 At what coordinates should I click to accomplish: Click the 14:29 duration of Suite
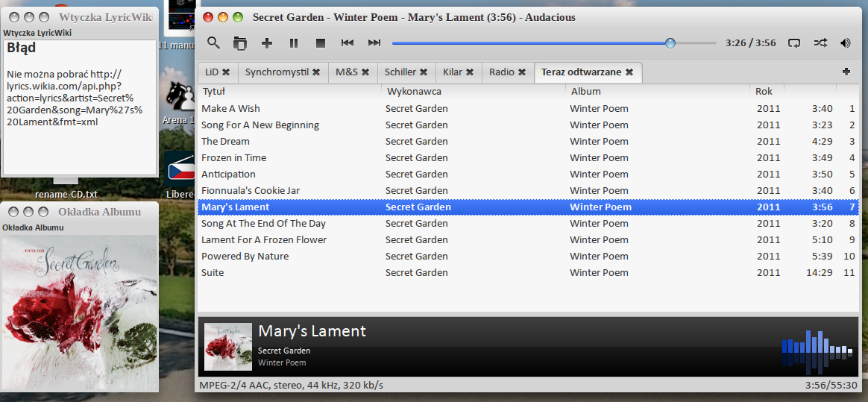tap(821, 273)
